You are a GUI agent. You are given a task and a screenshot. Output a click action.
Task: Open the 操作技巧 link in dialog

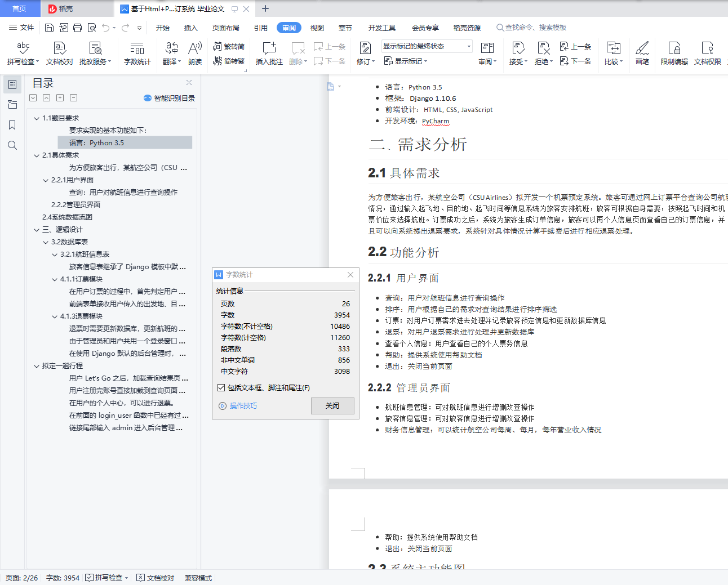238,405
